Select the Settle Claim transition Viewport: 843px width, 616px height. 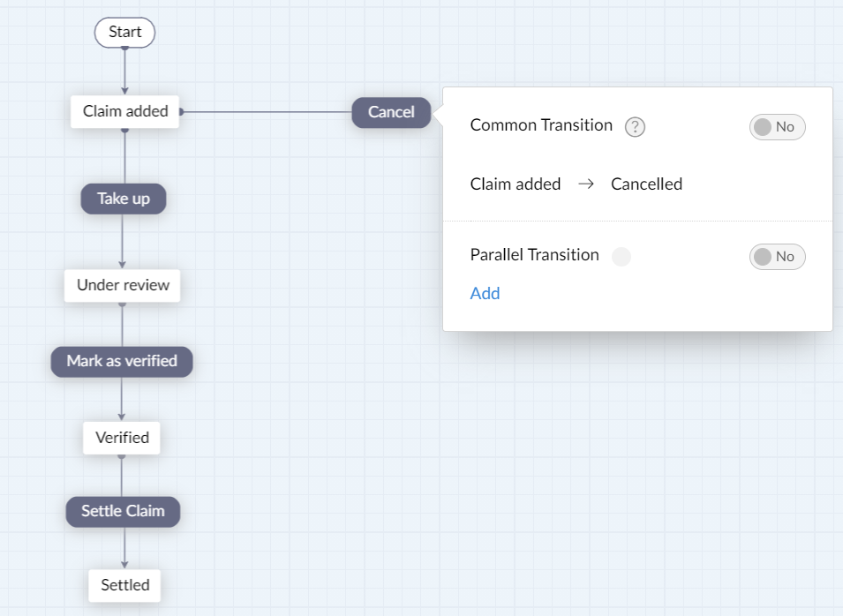click(x=123, y=511)
